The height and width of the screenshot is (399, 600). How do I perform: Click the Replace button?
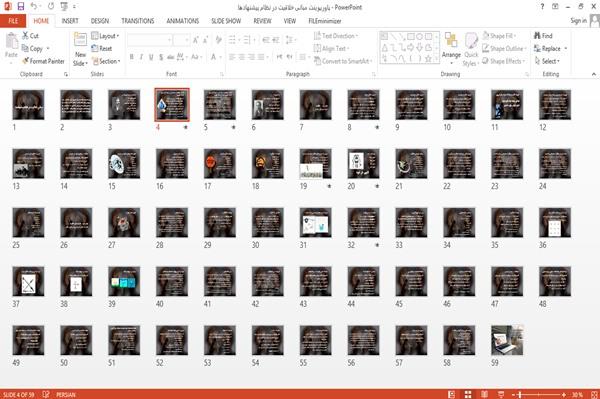point(551,49)
